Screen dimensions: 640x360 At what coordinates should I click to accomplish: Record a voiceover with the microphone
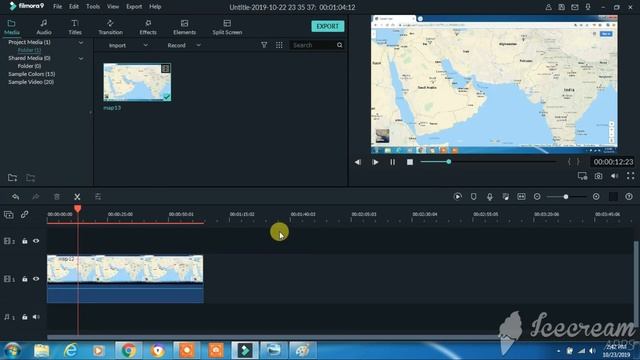pos(489,197)
